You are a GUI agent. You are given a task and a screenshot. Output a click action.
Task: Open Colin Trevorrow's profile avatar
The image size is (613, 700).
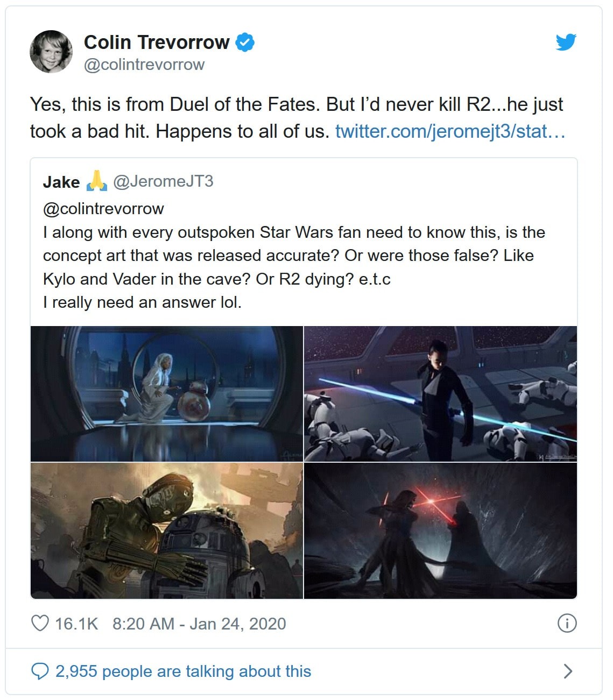51,52
